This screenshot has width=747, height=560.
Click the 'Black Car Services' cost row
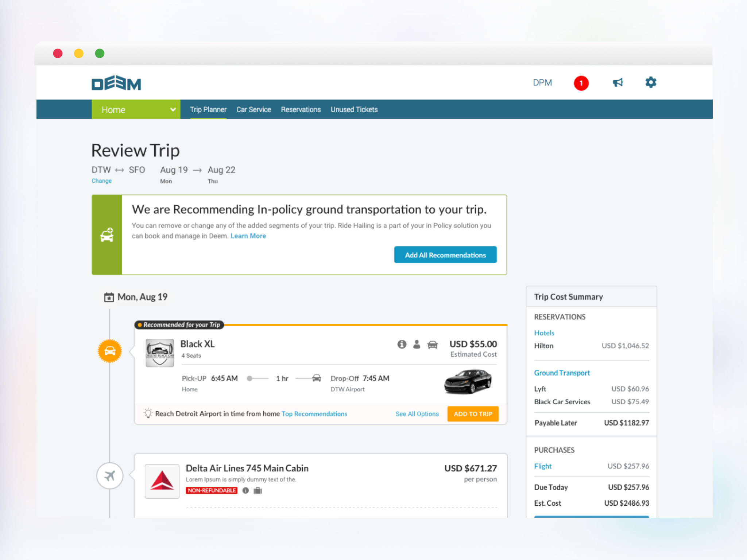pyautogui.click(x=592, y=401)
